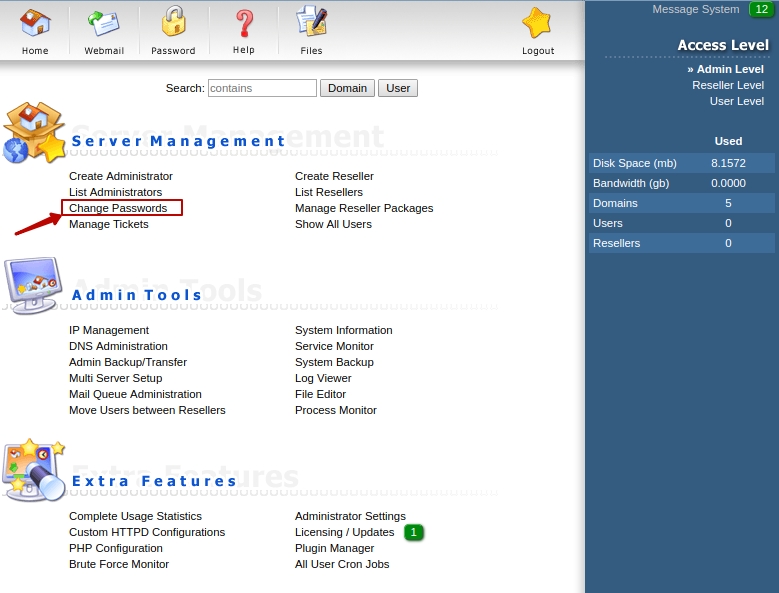
Task: Open DNS Administration
Action: pos(118,346)
